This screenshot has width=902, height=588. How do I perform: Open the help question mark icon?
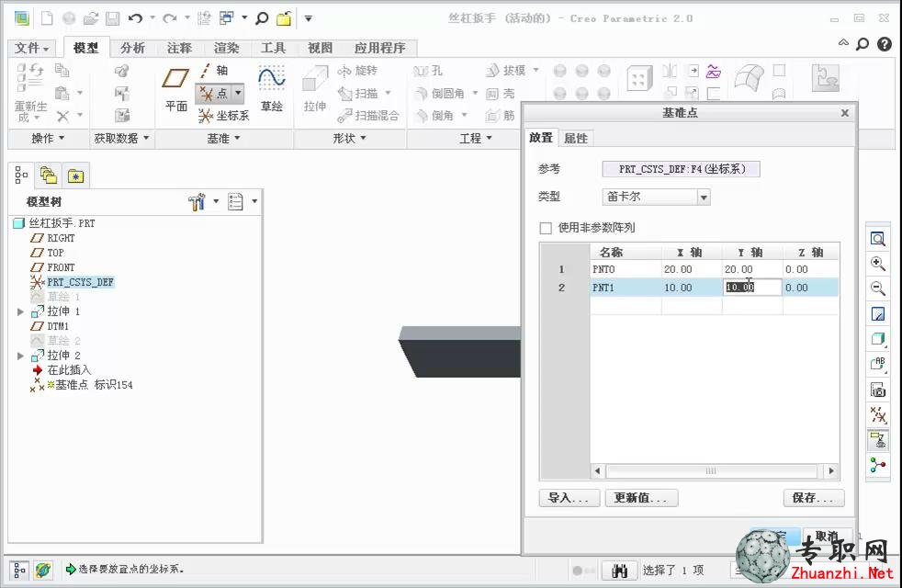pos(885,44)
